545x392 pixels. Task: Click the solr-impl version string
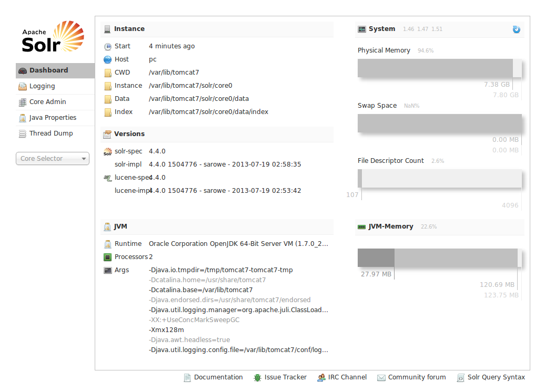(x=225, y=164)
